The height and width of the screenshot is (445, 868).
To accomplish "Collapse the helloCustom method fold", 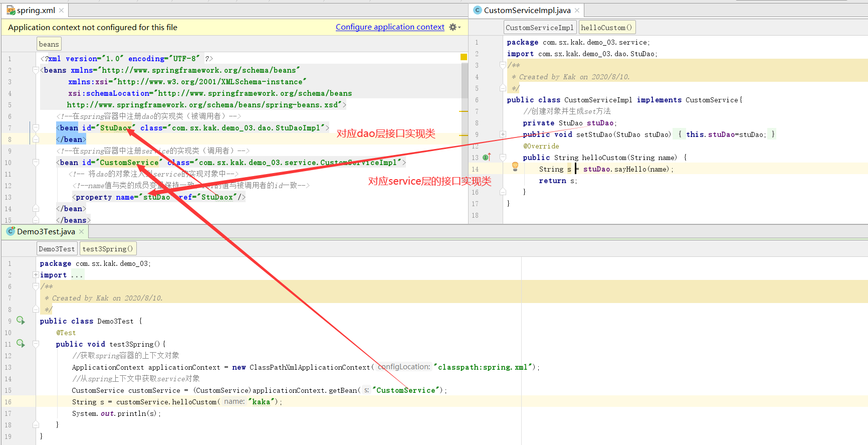I will click(503, 158).
